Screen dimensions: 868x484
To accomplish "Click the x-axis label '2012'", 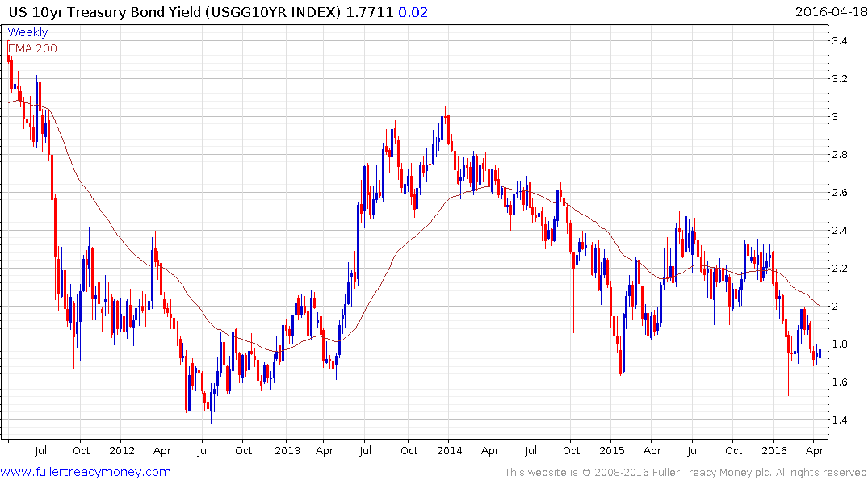I will tap(122, 450).
